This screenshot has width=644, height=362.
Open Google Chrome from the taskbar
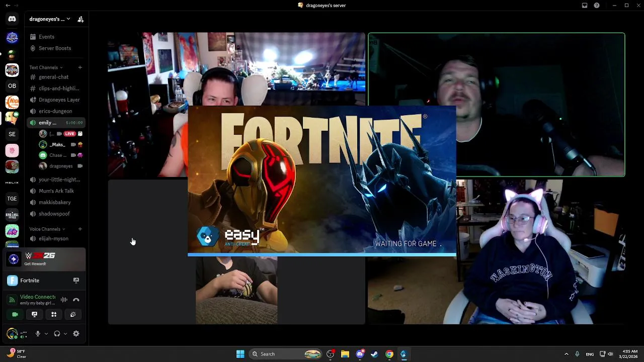coord(389,354)
